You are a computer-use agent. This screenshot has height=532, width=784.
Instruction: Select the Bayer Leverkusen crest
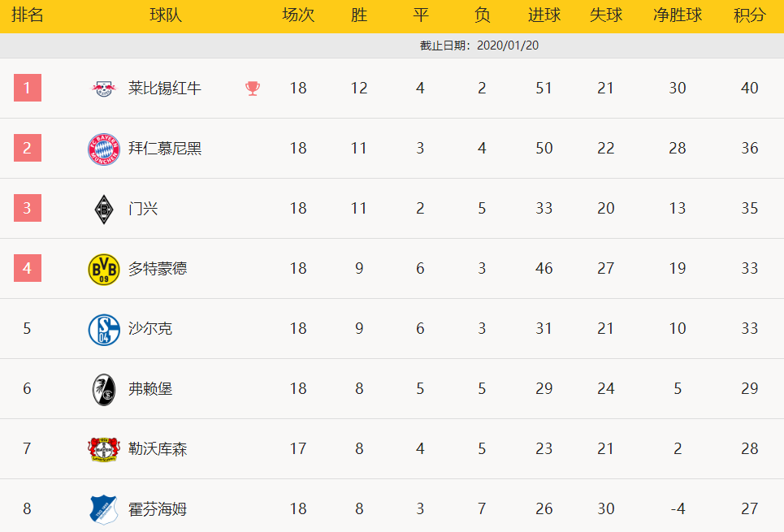click(x=103, y=449)
